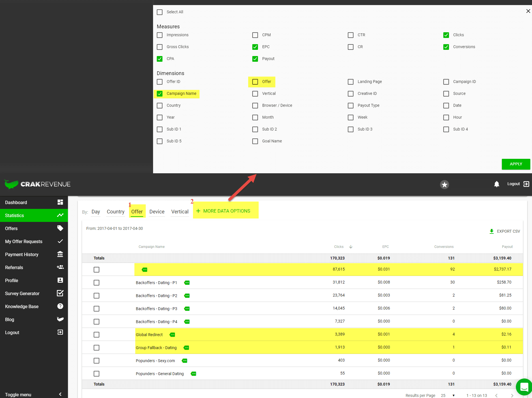532x398 pixels.
Task: Switch to the Vertical grouping tab
Action: (x=180, y=212)
